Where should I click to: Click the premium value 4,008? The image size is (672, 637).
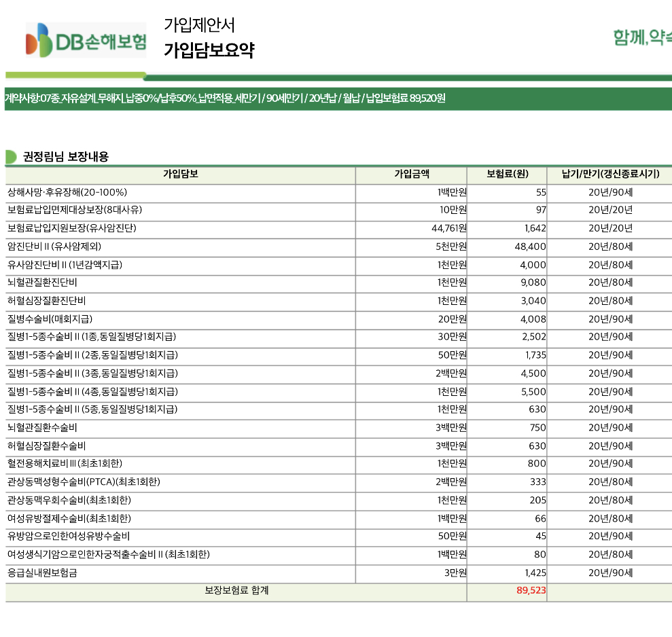pos(533,320)
